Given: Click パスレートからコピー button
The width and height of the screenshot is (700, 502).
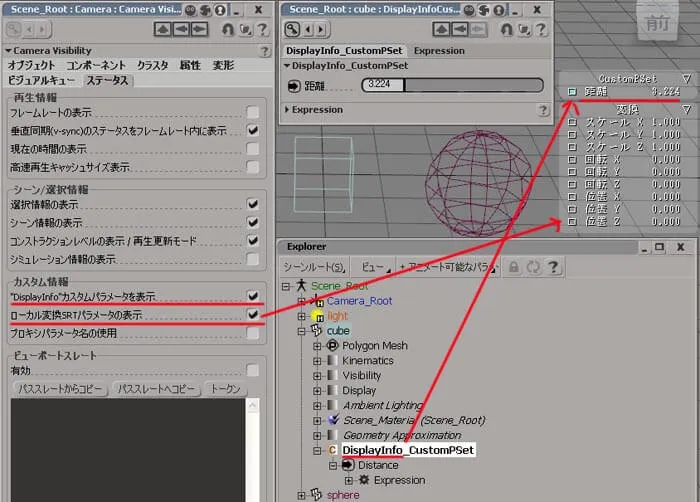Looking at the screenshot, I should [x=60, y=389].
